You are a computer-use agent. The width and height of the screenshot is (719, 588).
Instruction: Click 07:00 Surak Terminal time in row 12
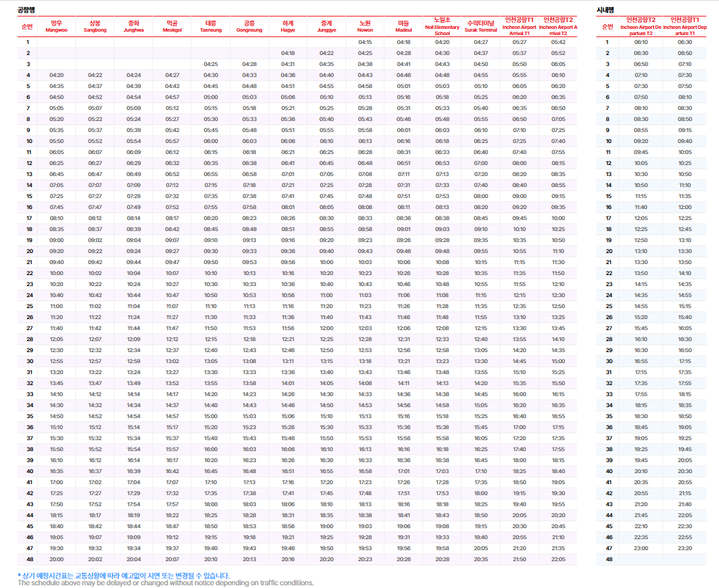tap(481, 163)
